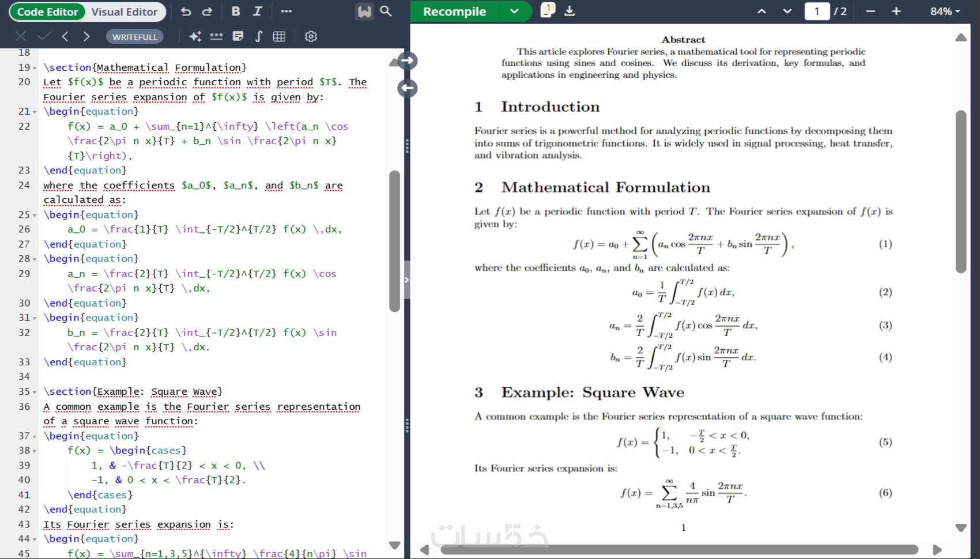Screen dimensions: 980x559
Task: Click the \section{Mathematical Formulation} code line
Action: (145, 67)
